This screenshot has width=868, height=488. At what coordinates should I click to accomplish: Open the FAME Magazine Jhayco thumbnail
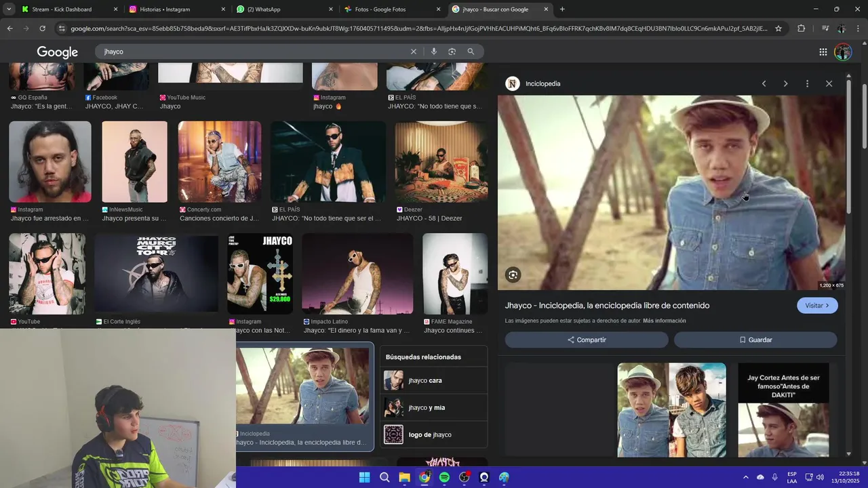(455, 274)
